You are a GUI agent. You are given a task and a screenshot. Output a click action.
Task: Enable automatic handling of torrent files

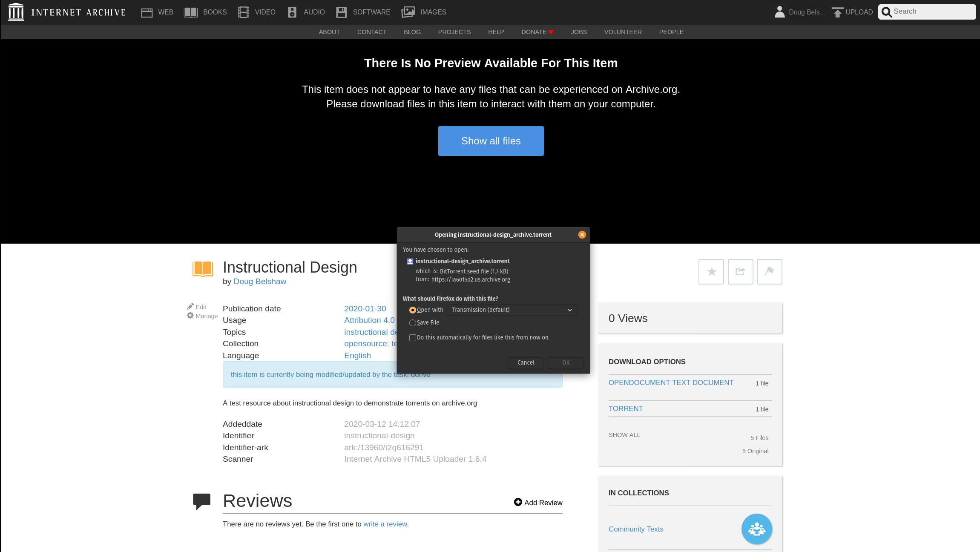(x=413, y=337)
